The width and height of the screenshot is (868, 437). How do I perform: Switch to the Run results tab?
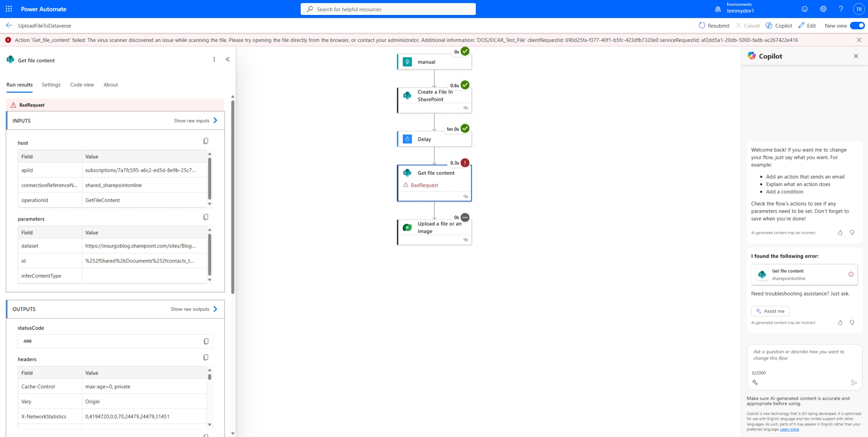(19, 85)
